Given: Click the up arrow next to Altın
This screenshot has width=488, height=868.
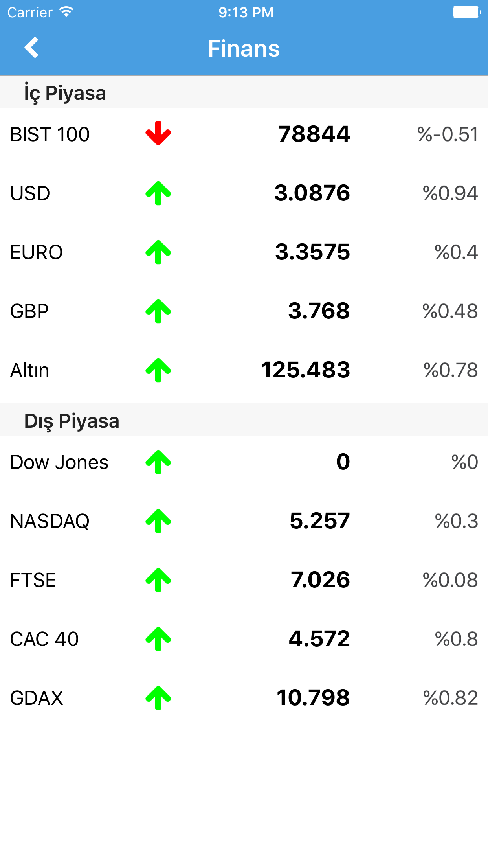Looking at the screenshot, I should [x=158, y=370].
